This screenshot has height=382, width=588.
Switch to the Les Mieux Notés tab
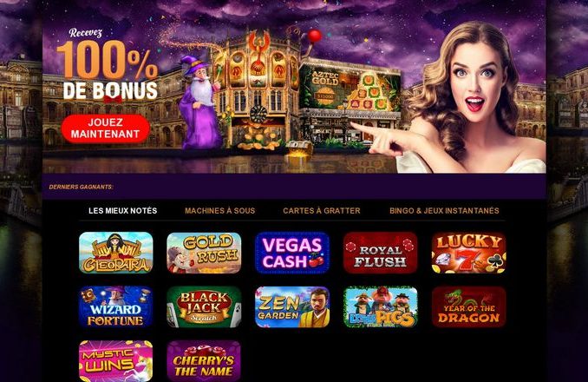click(x=122, y=211)
